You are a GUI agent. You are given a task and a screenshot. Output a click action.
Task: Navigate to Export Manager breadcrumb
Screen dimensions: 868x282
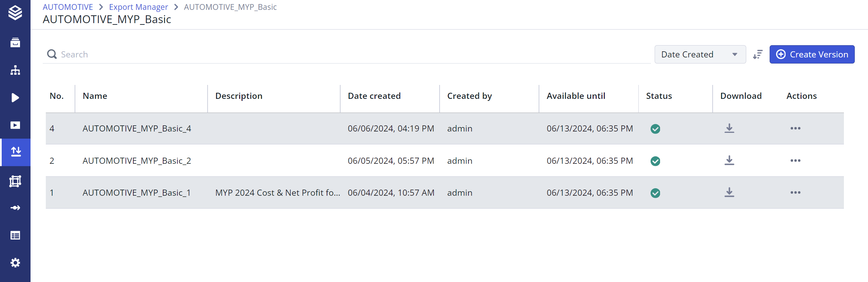click(138, 7)
